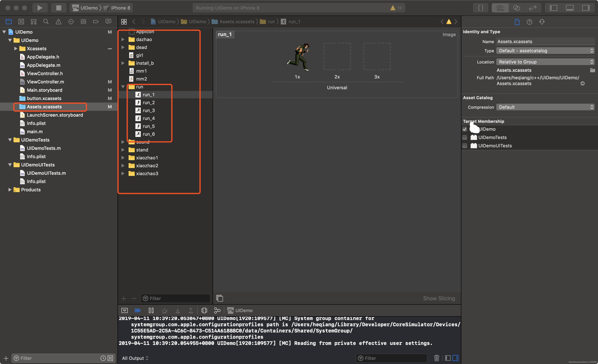Click the reveal in Finder arrow beside Full Path
598x364 pixels.
coord(582,83)
